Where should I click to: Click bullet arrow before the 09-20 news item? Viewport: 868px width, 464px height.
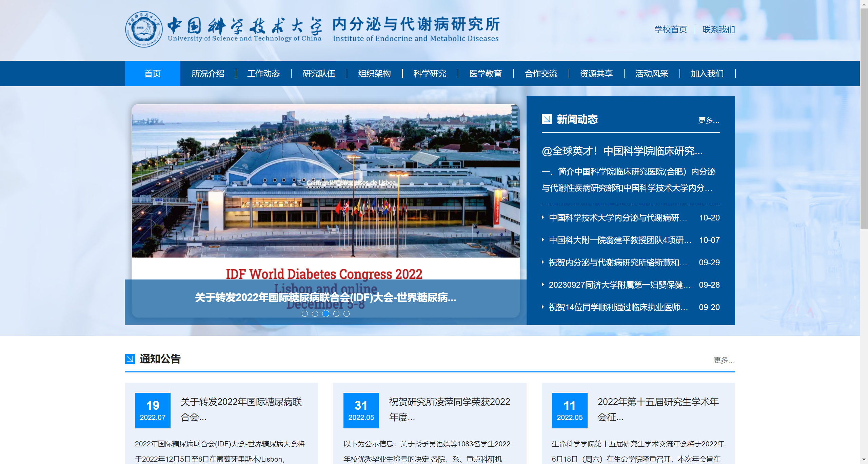[x=543, y=307]
